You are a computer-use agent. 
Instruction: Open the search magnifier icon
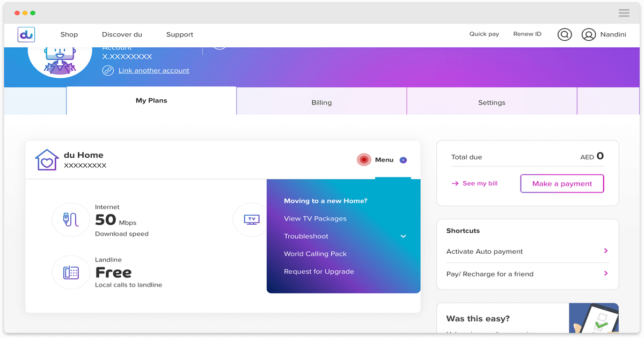pos(565,34)
